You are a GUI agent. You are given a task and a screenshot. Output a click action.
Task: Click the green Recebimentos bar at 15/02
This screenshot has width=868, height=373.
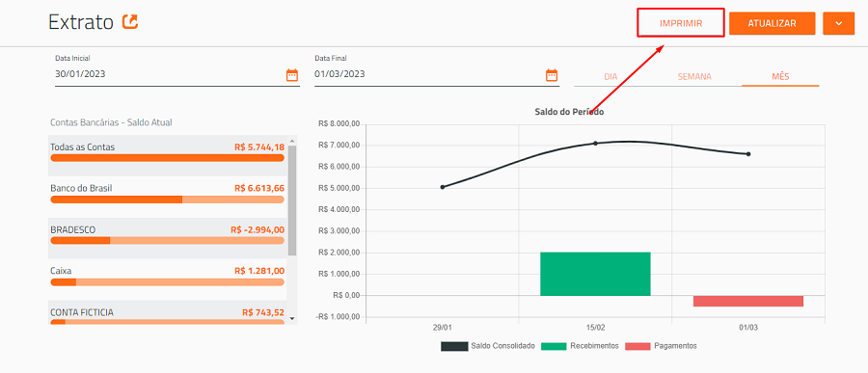pyautogui.click(x=595, y=274)
